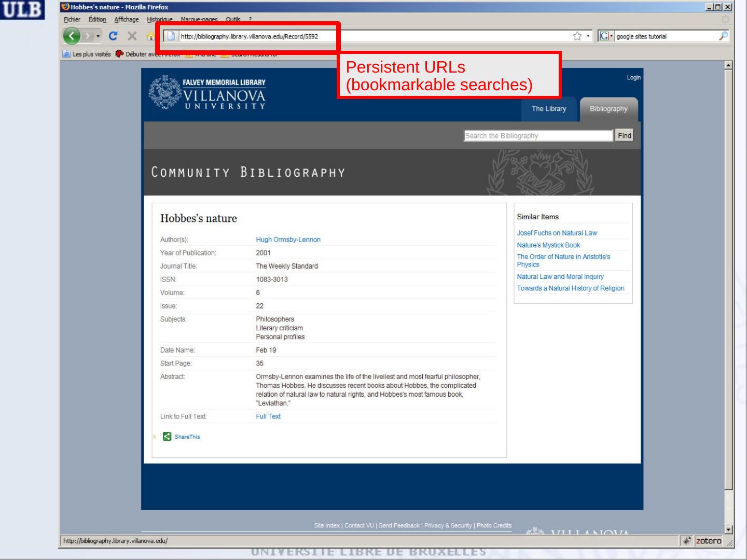The width and height of the screenshot is (747, 560).
Task: Click the browser back arrow button
Action: coord(72,36)
